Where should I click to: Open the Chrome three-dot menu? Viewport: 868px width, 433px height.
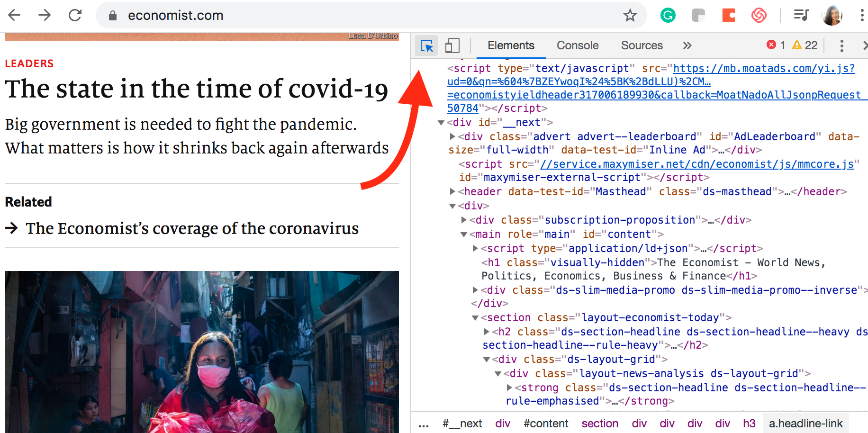(x=861, y=15)
